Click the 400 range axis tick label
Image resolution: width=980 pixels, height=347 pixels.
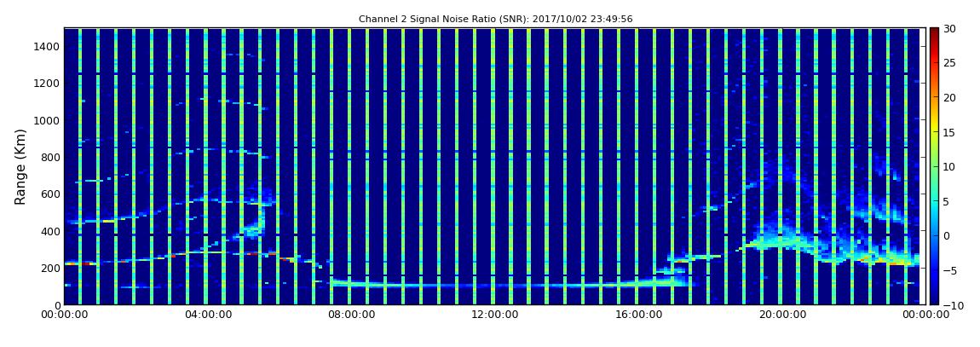pos(50,231)
